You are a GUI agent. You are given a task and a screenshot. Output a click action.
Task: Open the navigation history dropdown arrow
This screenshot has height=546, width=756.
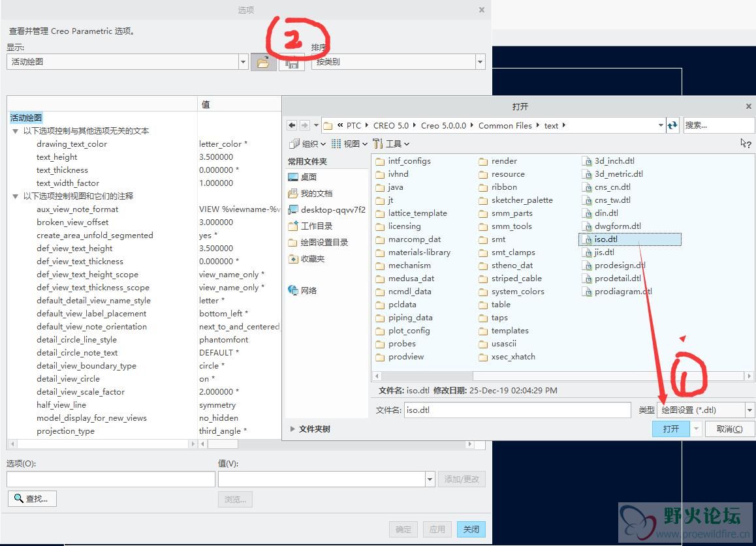coord(316,125)
